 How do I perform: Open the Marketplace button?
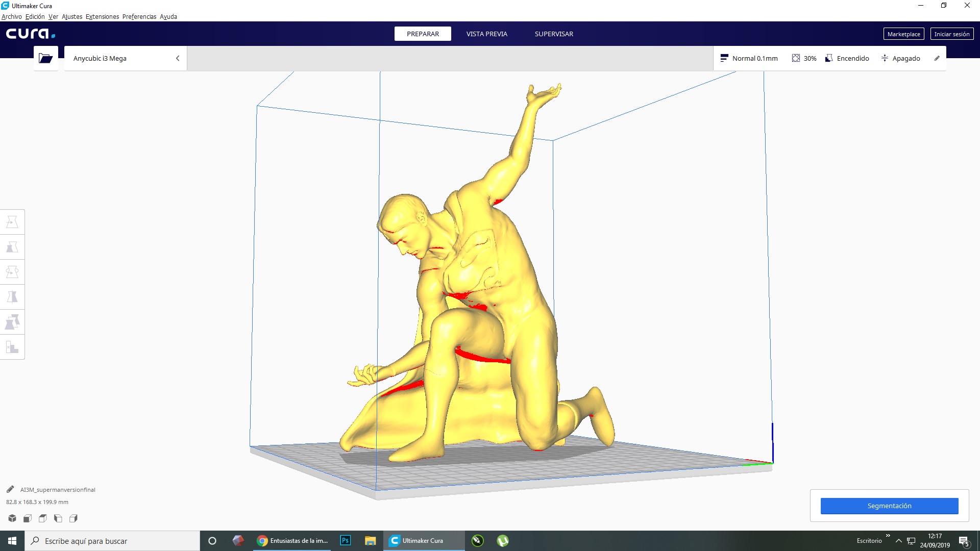click(x=903, y=34)
